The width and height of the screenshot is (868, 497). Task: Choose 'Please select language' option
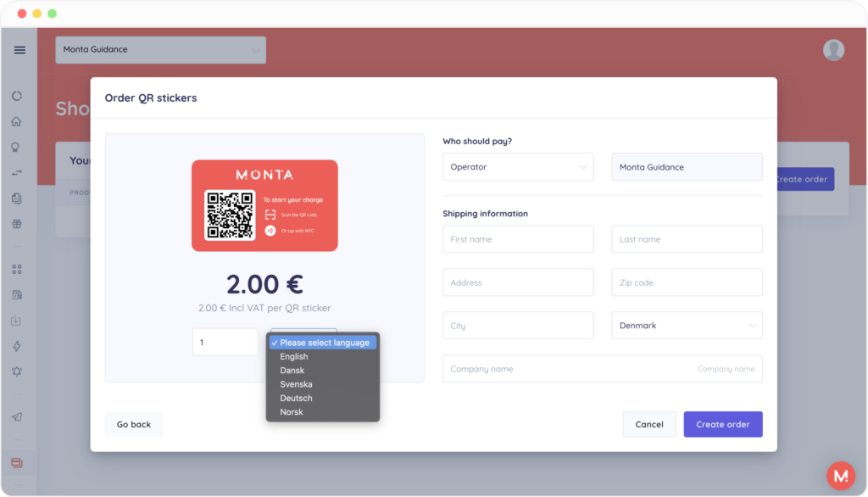click(323, 343)
